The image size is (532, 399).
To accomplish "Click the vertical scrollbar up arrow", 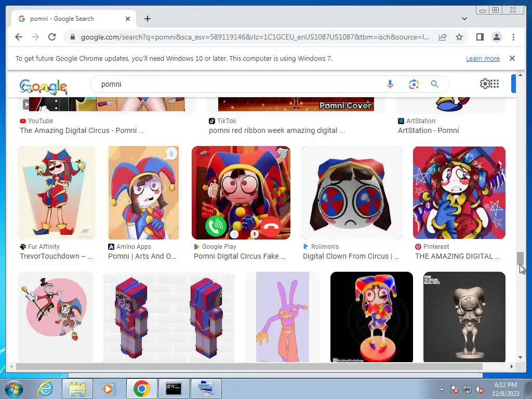I will pos(521,75).
